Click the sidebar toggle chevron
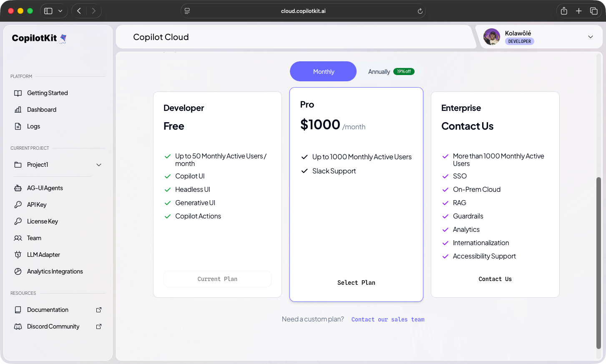606x364 pixels. pyautogui.click(x=60, y=11)
